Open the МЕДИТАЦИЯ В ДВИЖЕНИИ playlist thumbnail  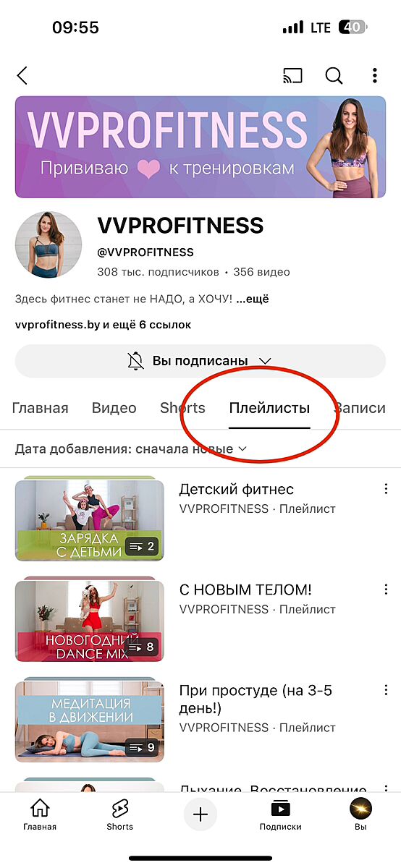coord(90,720)
